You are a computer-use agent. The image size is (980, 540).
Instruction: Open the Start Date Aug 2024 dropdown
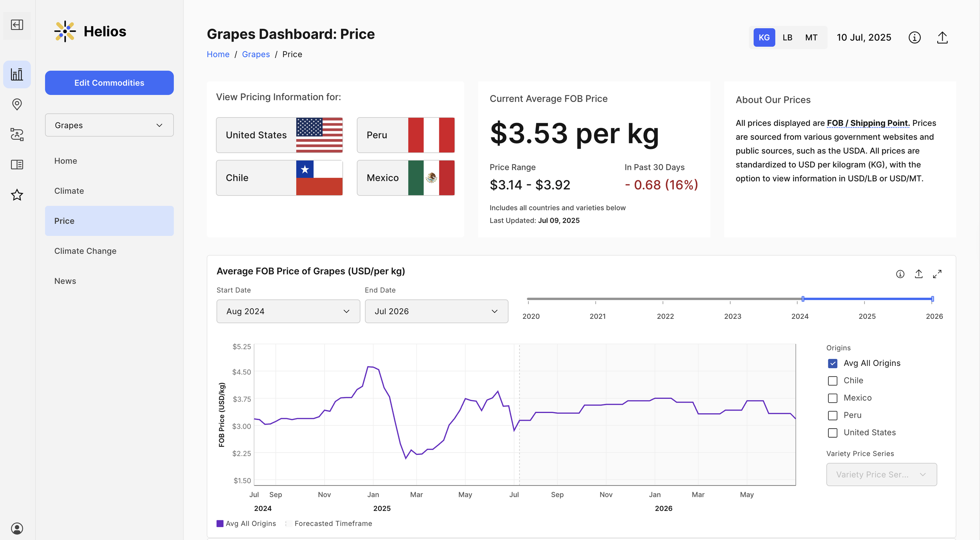288,311
